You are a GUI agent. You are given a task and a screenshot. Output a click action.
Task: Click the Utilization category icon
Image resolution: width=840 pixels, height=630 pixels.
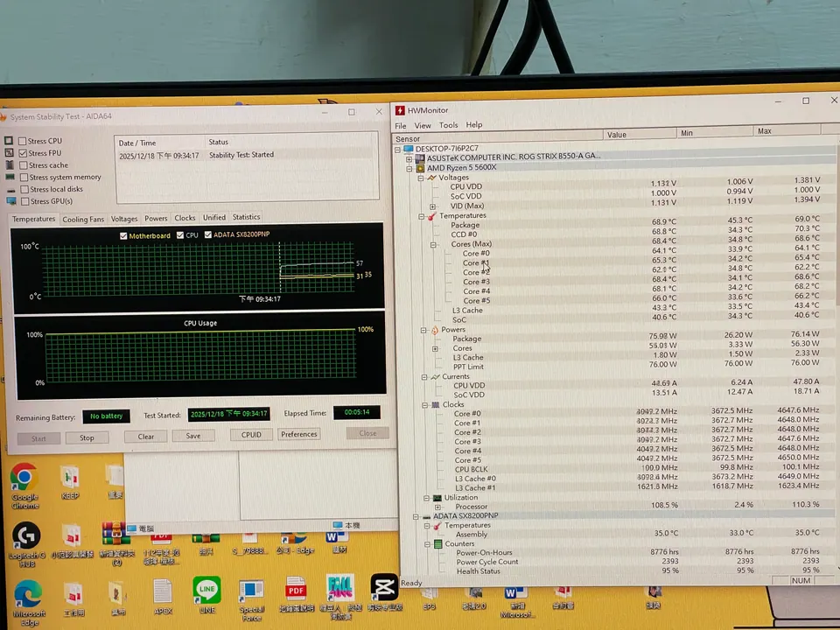437,498
